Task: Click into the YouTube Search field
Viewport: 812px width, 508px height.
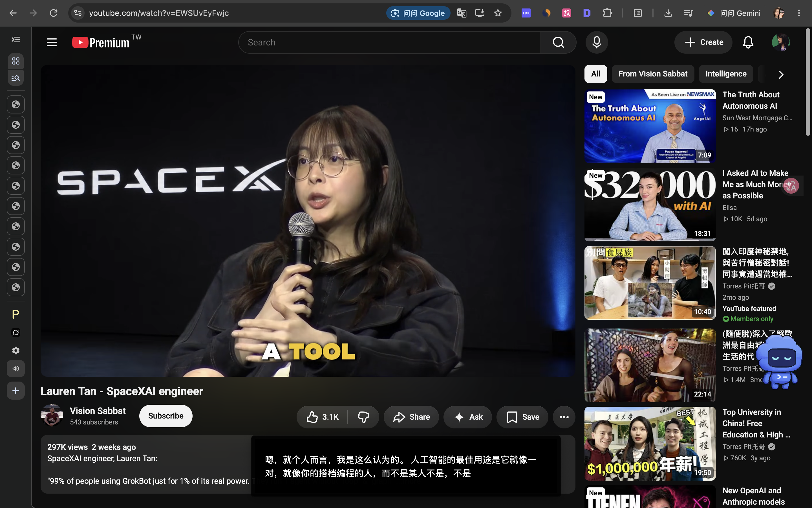Action: tap(389, 42)
